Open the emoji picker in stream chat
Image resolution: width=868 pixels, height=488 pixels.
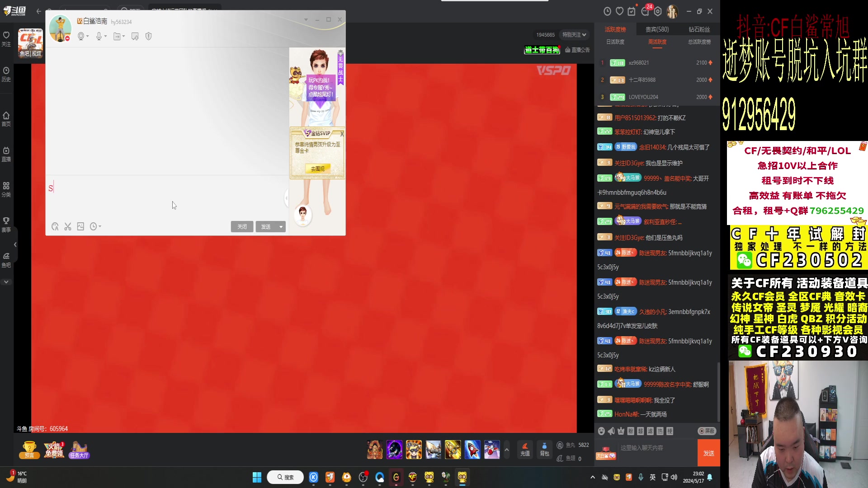601,431
